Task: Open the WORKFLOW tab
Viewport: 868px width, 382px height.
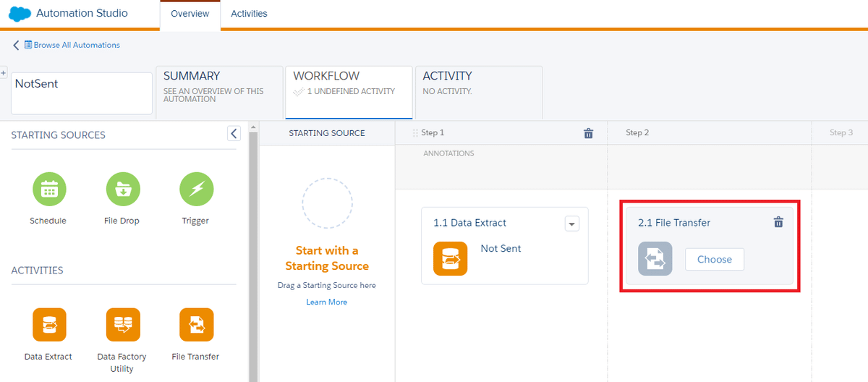Action: click(349, 92)
